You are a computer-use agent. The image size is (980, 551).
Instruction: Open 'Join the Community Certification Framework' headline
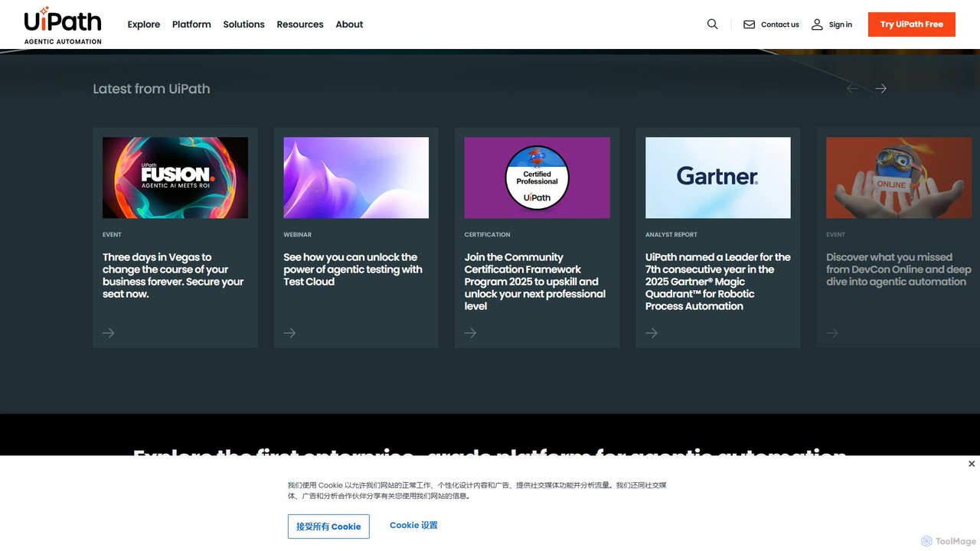coord(535,282)
